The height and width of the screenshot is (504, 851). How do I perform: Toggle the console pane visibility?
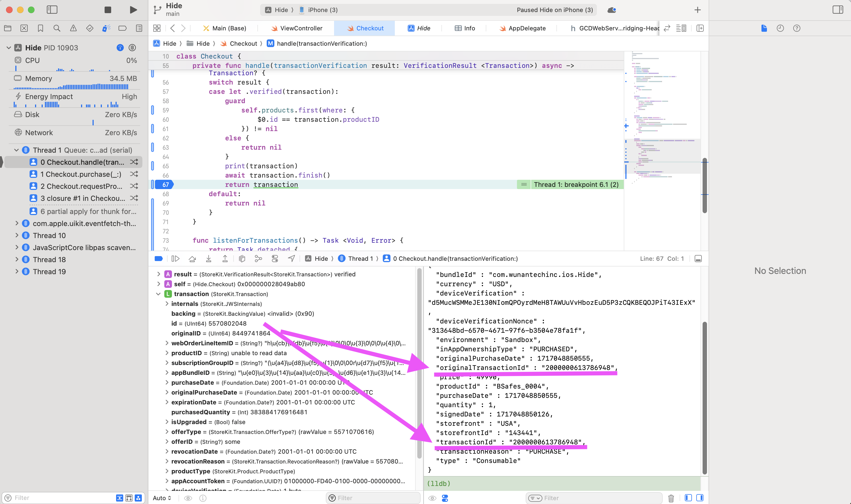(x=700, y=497)
